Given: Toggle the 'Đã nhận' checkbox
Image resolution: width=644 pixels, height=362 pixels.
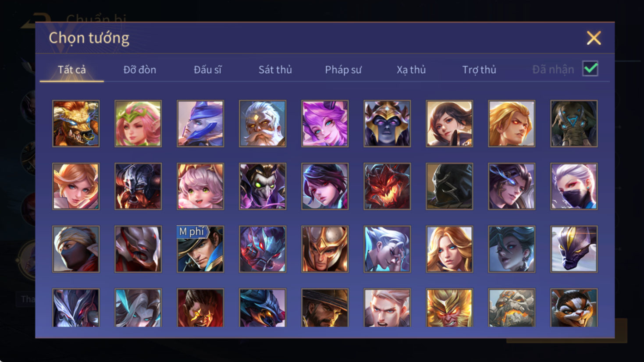Looking at the screenshot, I should (x=591, y=69).
